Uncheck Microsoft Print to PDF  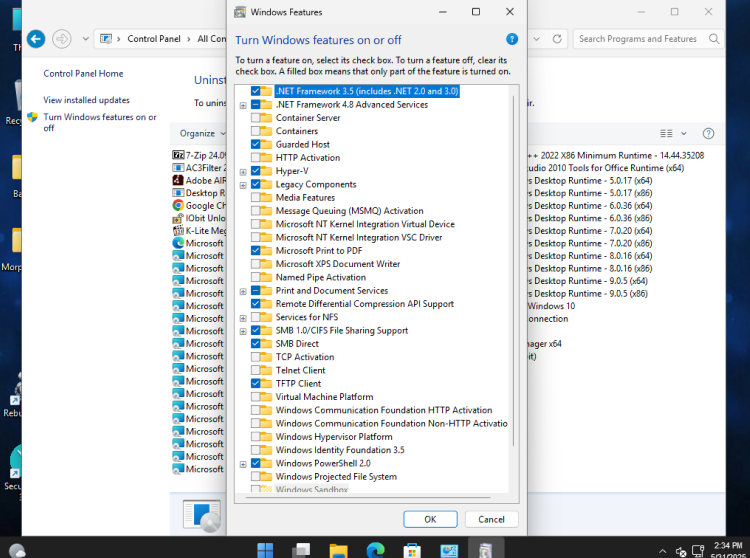(x=255, y=251)
